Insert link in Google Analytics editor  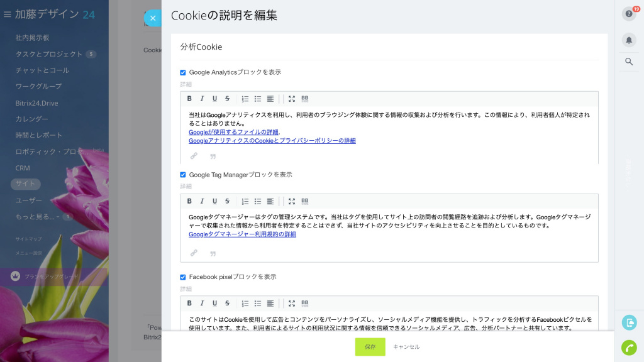point(194,156)
